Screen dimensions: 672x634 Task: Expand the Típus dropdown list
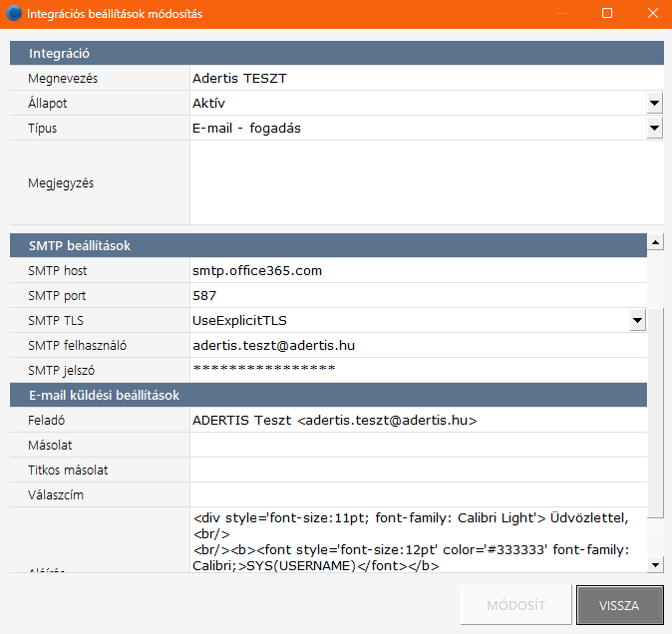654,128
